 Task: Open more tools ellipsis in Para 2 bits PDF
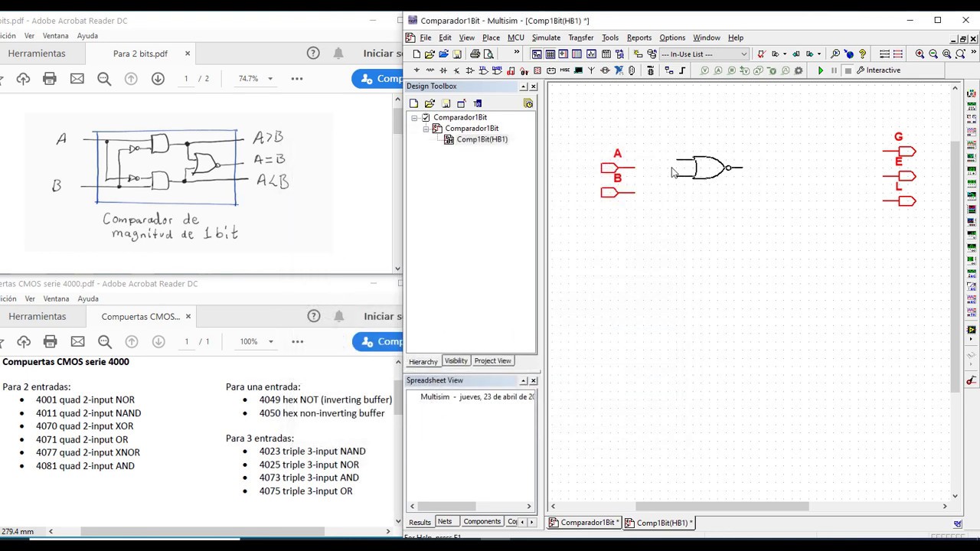click(297, 78)
